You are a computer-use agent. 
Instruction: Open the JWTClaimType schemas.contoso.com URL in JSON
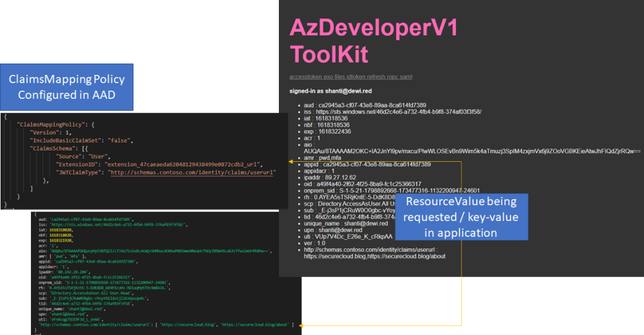pyautogui.click(x=191, y=172)
